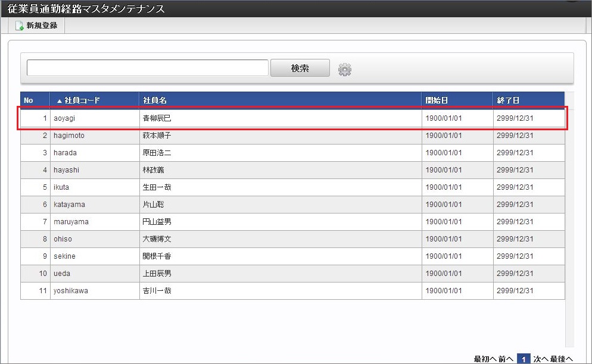The image size is (592, 364).
Task: Click employee name 大磯博文
Action: (157, 239)
